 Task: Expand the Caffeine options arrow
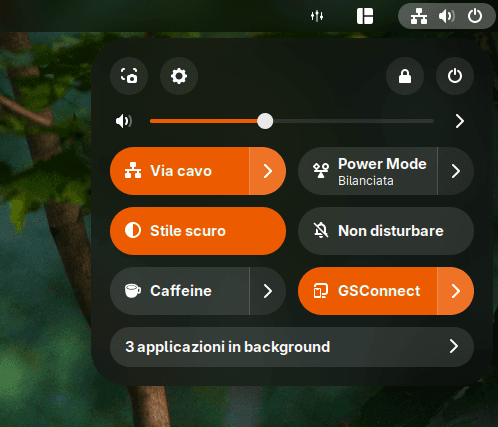pyautogui.click(x=268, y=291)
